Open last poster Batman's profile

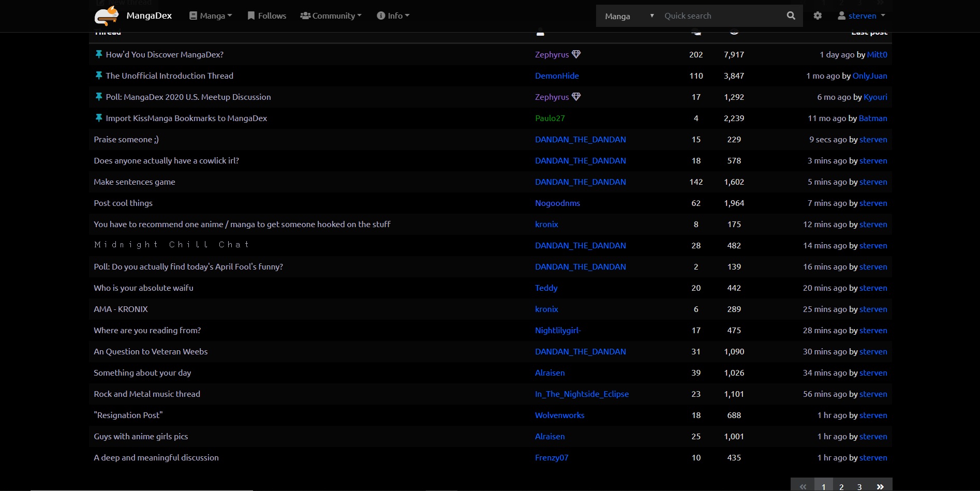[873, 118]
